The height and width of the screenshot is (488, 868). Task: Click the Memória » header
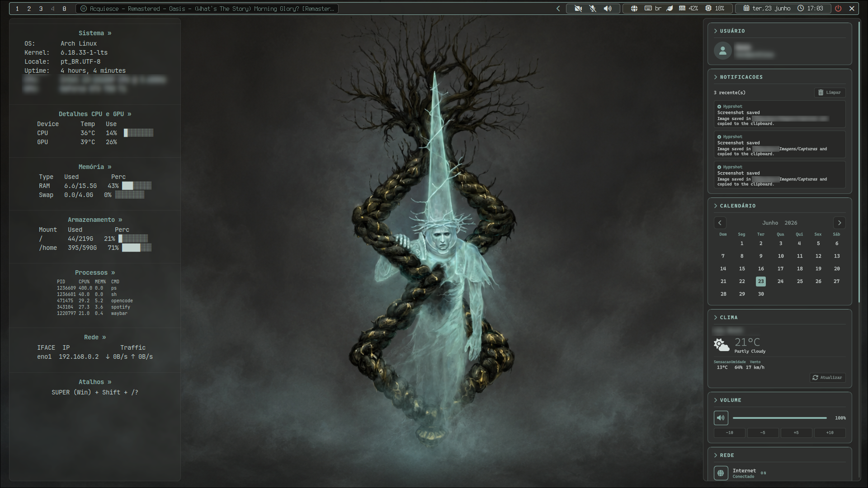(x=95, y=167)
